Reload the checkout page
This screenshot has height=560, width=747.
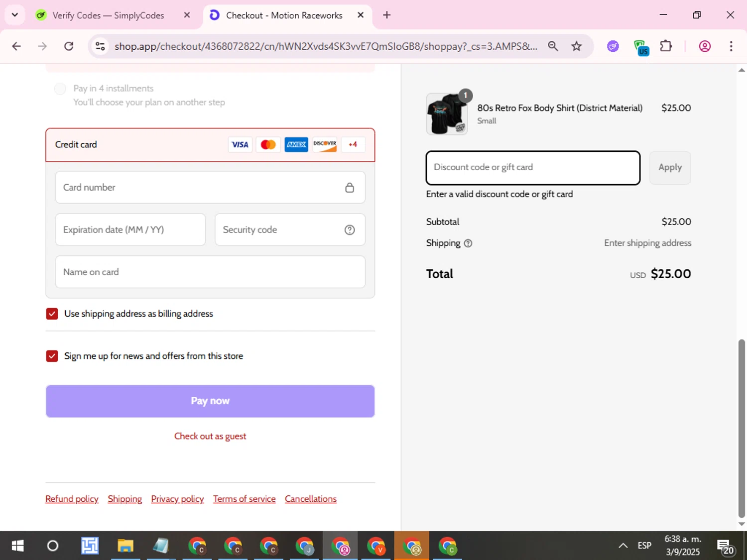[x=69, y=46]
